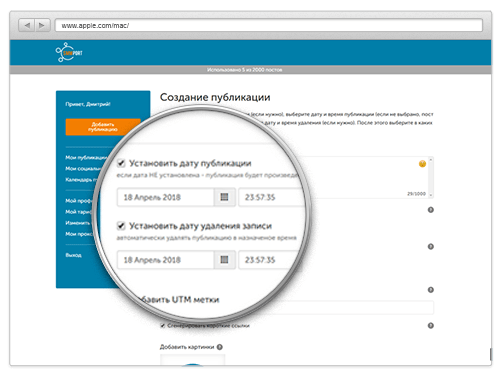This screenshot has width=500, height=374.
Task: Open the Календарь sidebar link
Action: 80,180
